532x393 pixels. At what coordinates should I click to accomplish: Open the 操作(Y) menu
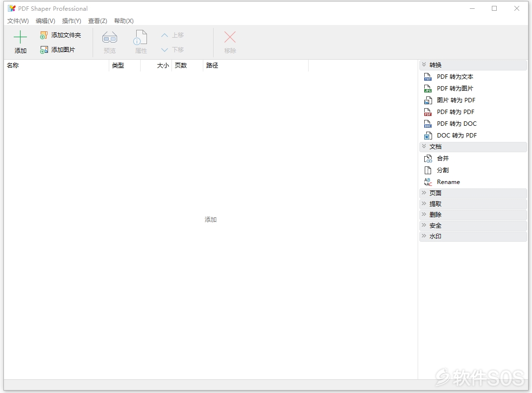pos(72,21)
